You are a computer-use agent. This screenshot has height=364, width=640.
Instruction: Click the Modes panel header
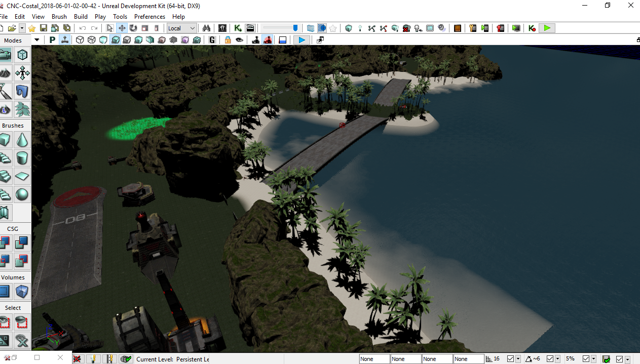click(x=13, y=40)
